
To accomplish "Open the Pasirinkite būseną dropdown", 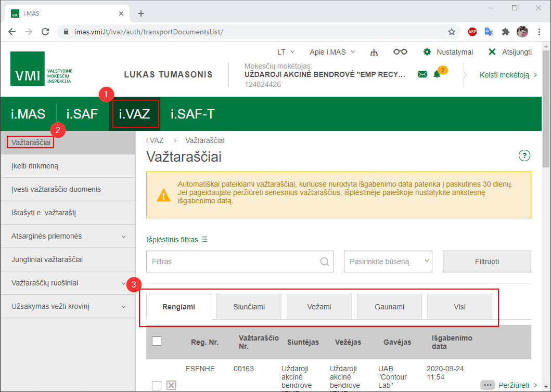I will click(x=388, y=262).
